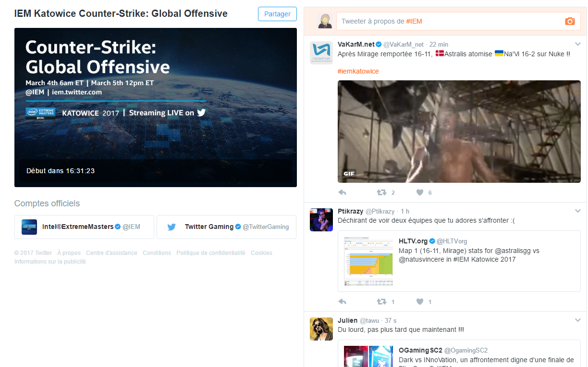This screenshot has width=588, height=367.
Task: Click the camera icon in tweet box
Action: [570, 21]
